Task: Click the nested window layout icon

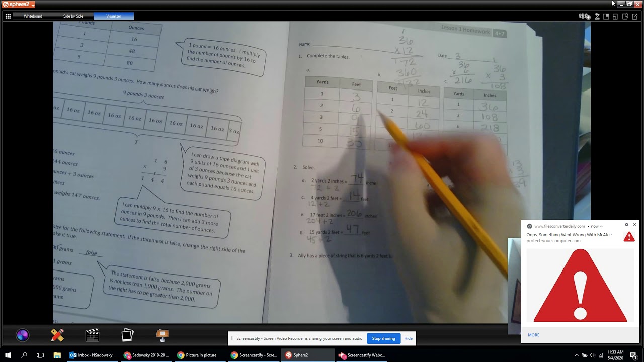Action: (615, 16)
